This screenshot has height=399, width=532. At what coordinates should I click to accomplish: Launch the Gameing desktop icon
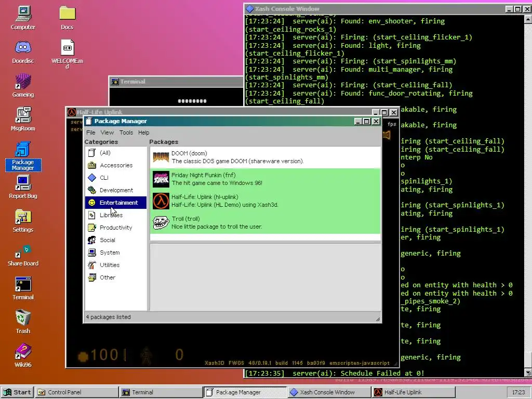23,86
